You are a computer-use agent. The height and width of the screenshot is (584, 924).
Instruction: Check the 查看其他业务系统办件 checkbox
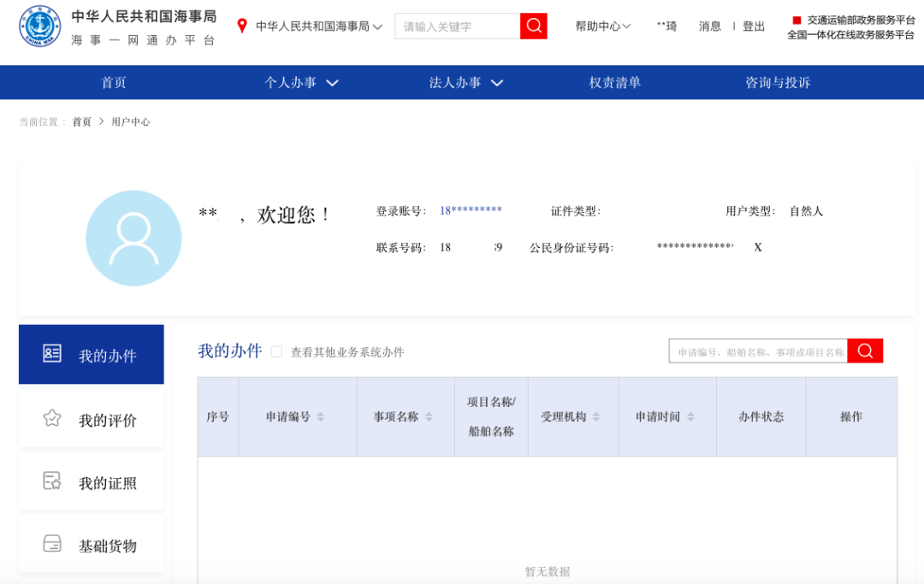point(276,351)
